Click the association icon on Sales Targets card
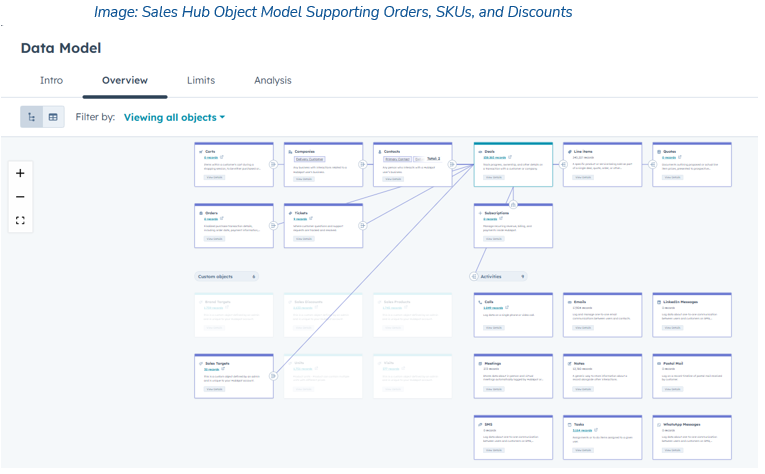Viewport: 765px width, 474px height. point(274,376)
